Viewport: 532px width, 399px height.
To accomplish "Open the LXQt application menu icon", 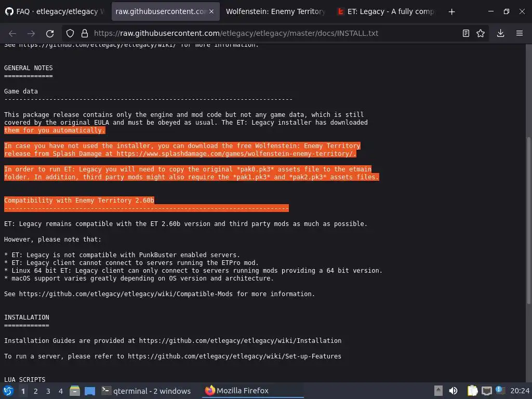I will (x=8, y=391).
